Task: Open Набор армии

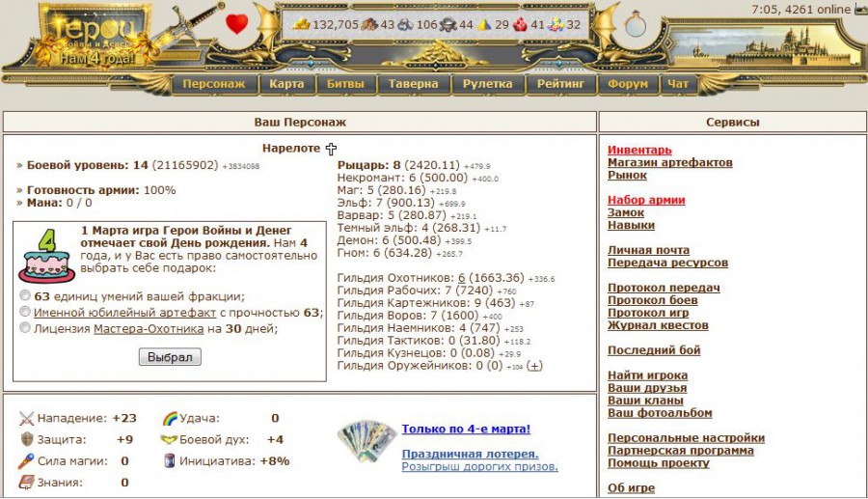Action: (646, 200)
